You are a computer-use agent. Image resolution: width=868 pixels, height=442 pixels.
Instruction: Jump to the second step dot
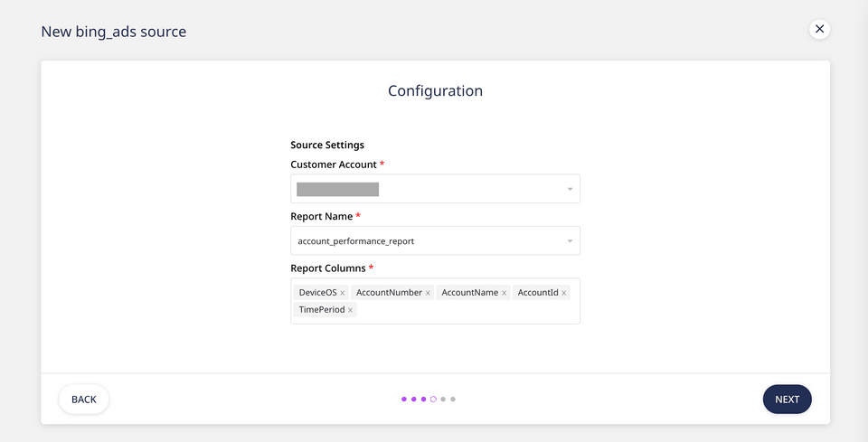tap(413, 400)
